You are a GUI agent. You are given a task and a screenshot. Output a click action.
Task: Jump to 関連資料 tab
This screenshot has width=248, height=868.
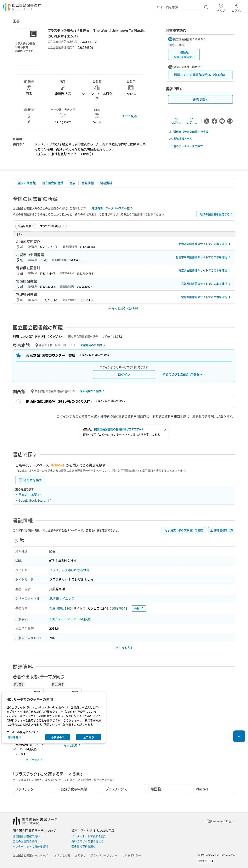coord(106,183)
